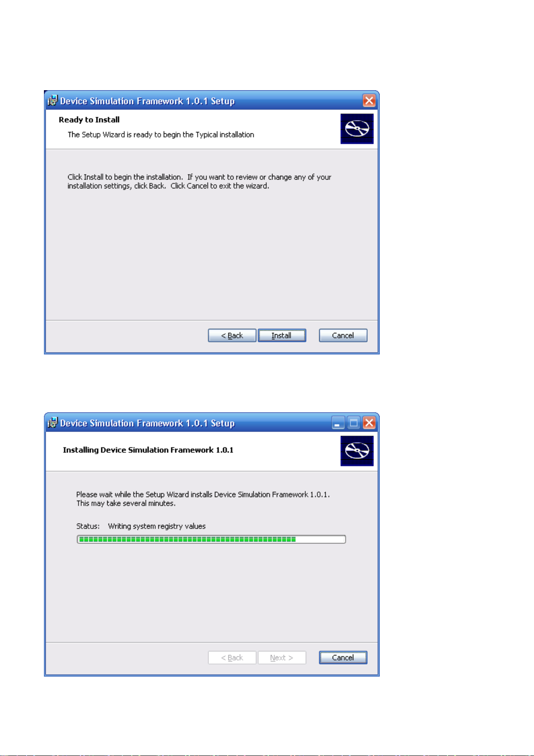Click the Installing dialog title bar text

click(x=148, y=423)
